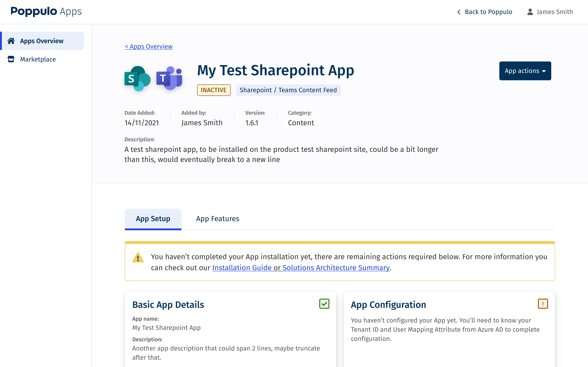Follow the '< Apps Overview' breadcrumb link
The image size is (588, 367).
click(149, 46)
